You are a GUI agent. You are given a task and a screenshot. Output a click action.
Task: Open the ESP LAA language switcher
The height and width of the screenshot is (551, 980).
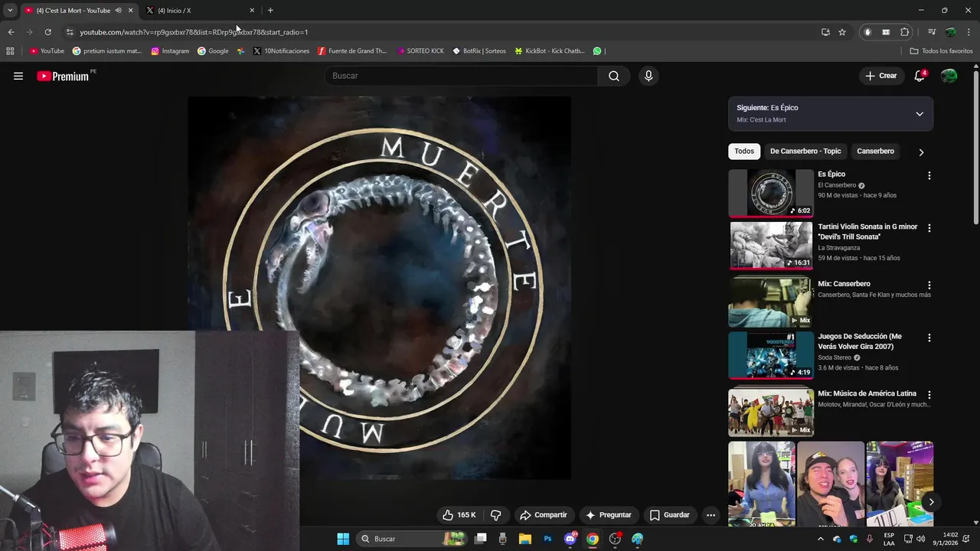click(x=889, y=539)
